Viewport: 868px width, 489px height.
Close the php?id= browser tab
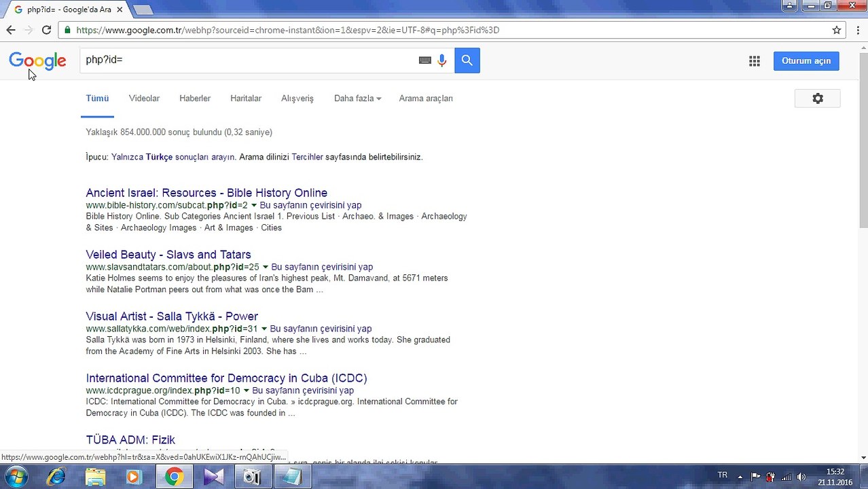(x=120, y=10)
